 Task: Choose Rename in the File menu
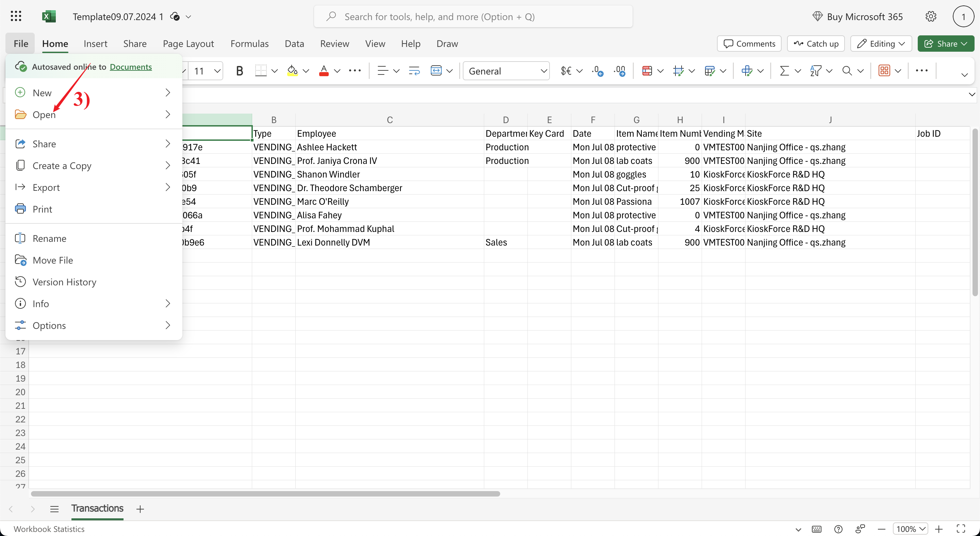[94, 238]
